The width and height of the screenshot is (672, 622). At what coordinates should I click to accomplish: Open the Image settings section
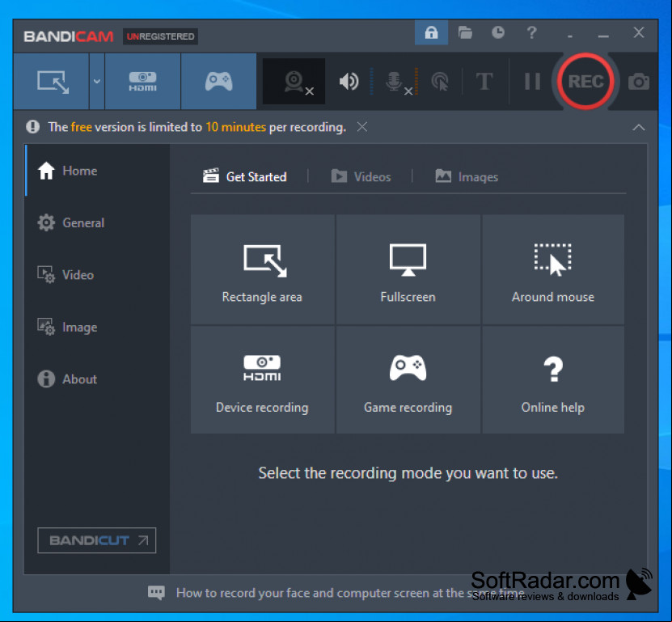tap(98, 327)
